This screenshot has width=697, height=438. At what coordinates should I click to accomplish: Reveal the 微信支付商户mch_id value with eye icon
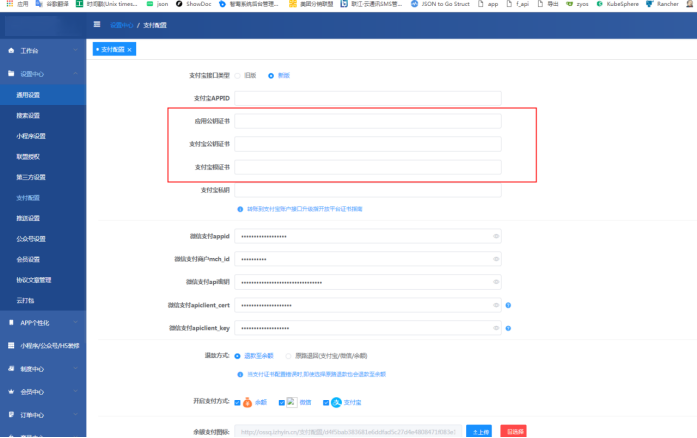(x=496, y=259)
